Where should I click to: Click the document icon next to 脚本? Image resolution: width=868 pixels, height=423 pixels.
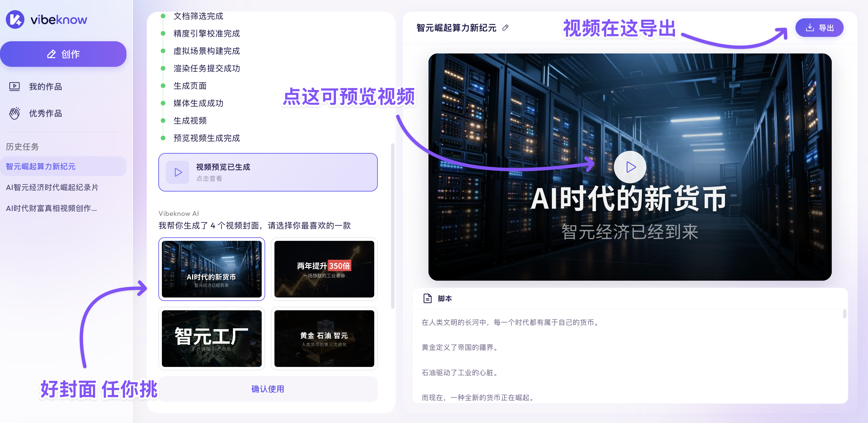click(x=427, y=298)
